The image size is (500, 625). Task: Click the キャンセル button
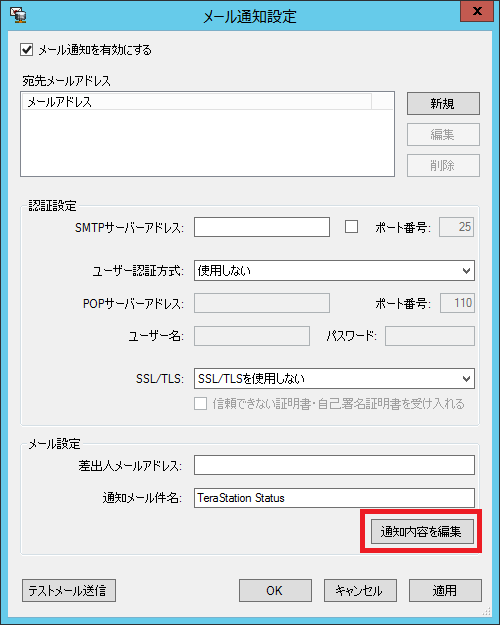coord(360,590)
